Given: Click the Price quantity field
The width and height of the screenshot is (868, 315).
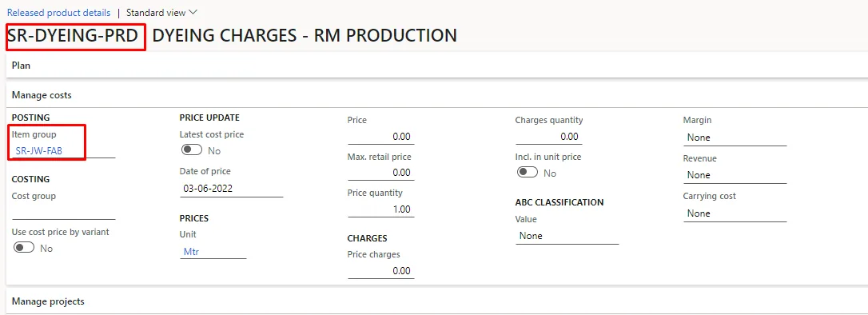Looking at the screenshot, I should tap(381, 209).
